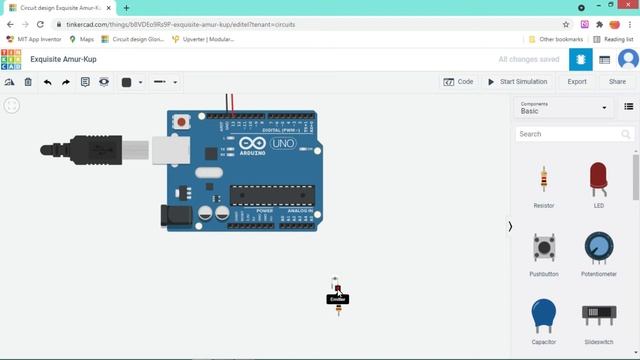The width and height of the screenshot is (640, 360).
Task: Click the components panel scrollbar
Action: click(x=636, y=178)
